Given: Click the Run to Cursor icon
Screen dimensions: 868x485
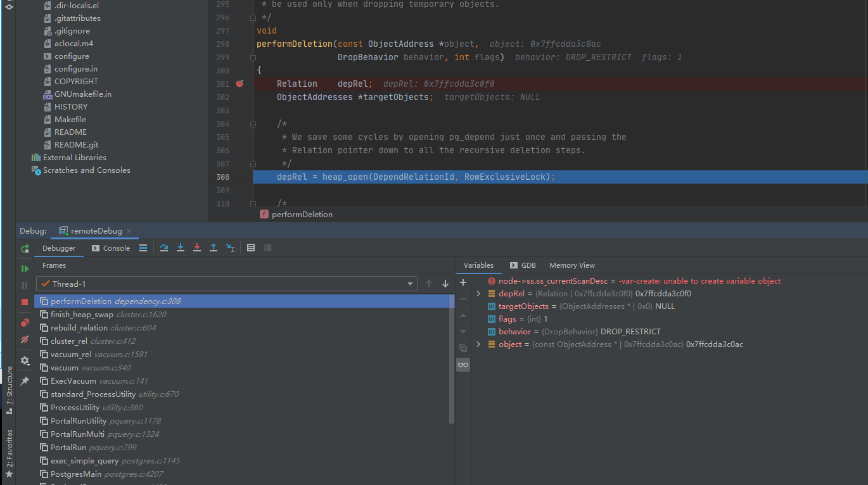Looking at the screenshot, I should [x=231, y=248].
